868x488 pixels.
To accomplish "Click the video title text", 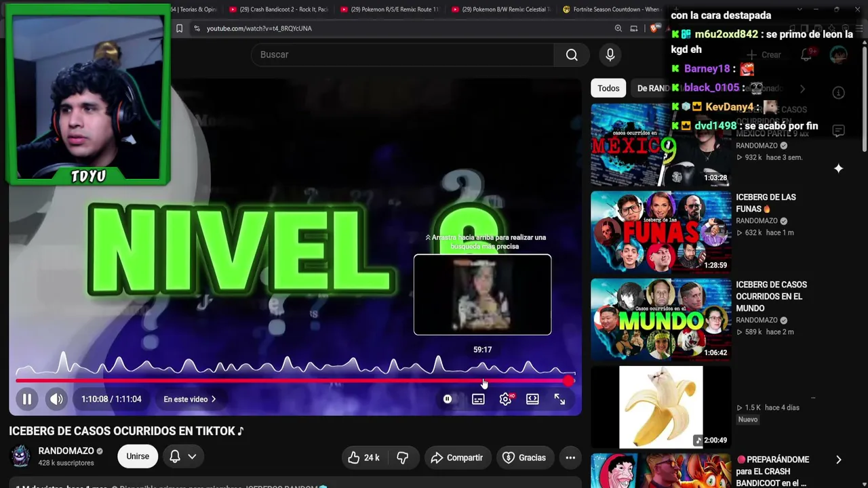I will point(126,431).
